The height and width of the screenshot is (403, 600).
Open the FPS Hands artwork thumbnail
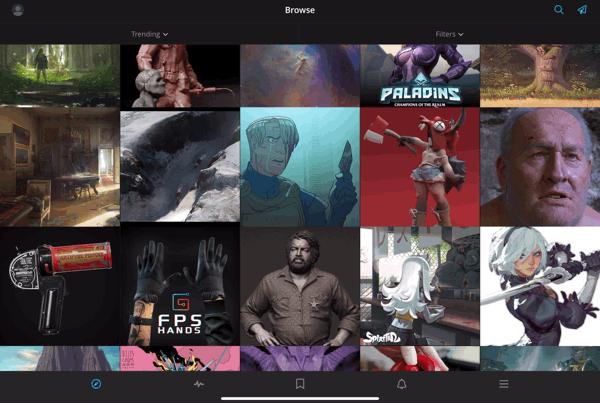[180, 286]
